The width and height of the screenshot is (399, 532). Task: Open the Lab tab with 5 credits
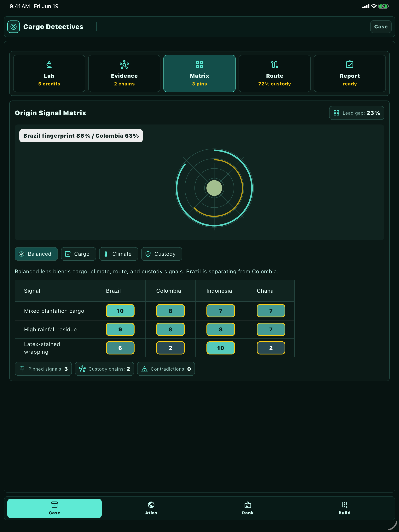49,73
